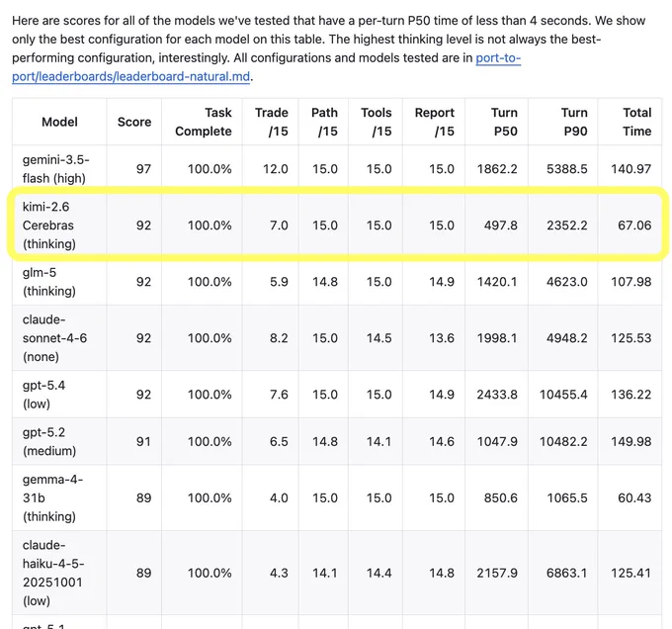
Task: Click Turn P50 value 1998.1
Action: (x=497, y=338)
